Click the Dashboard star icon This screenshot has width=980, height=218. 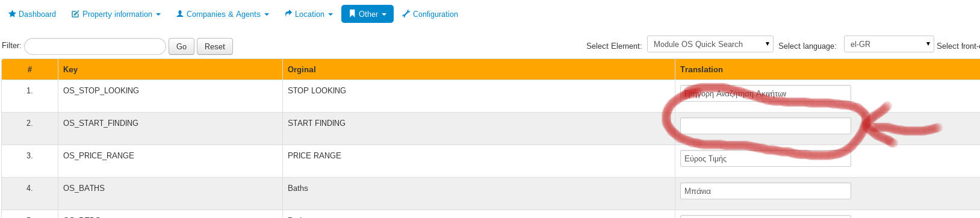[12, 14]
